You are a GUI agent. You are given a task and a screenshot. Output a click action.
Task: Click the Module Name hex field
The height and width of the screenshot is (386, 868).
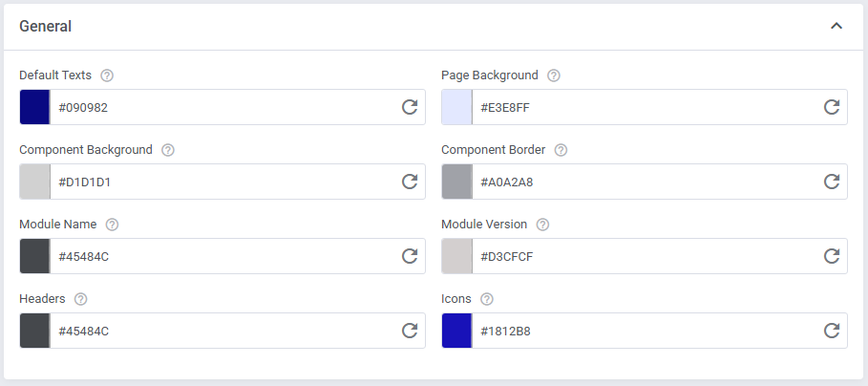[x=220, y=256]
